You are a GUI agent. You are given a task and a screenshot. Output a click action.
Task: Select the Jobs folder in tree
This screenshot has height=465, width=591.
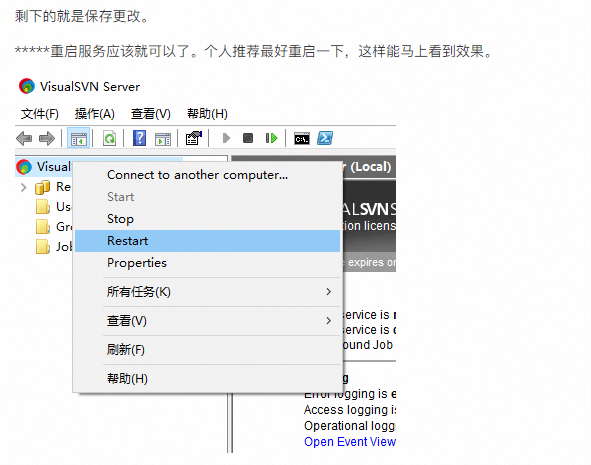pyautogui.click(x=54, y=246)
